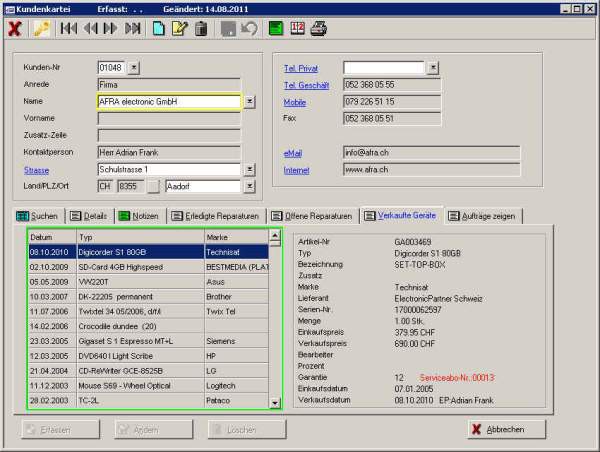
Task: Jump to the last customer record
Action: point(134,29)
